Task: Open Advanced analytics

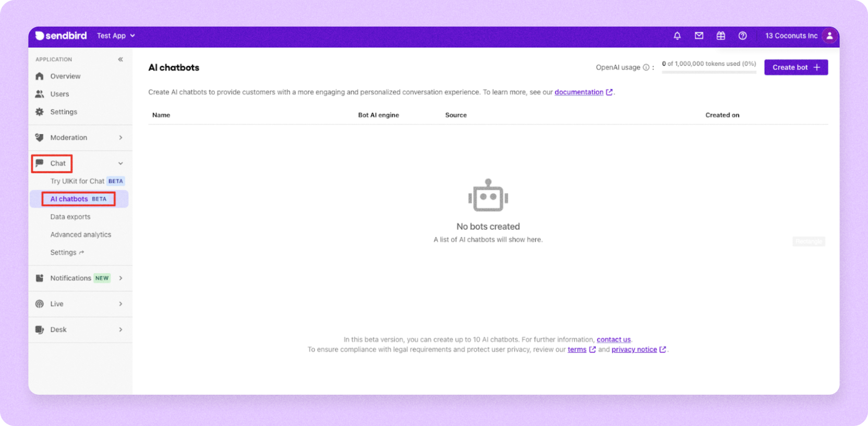Action: coord(80,234)
